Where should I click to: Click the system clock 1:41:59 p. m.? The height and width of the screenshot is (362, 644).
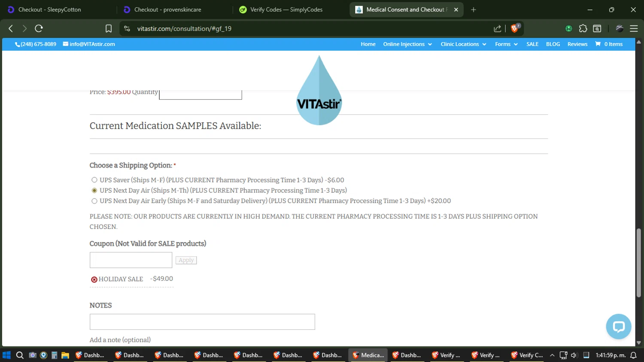coord(611,355)
